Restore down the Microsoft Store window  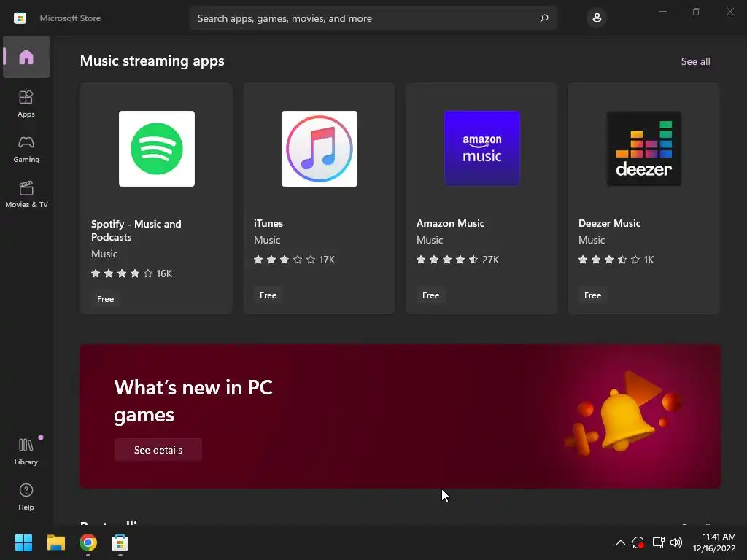(697, 12)
